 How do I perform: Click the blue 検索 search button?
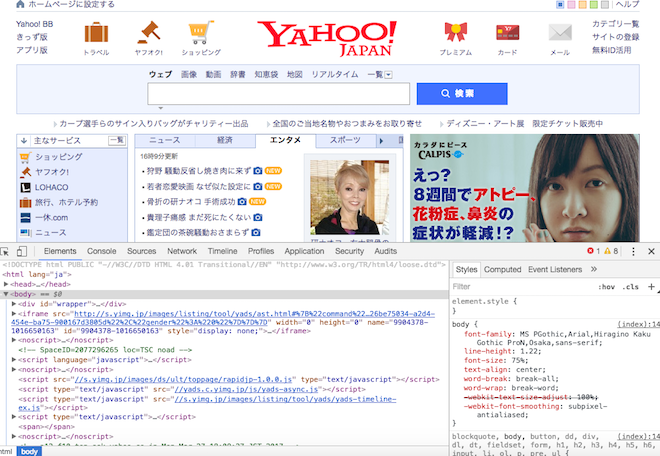click(x=462, y=93)
